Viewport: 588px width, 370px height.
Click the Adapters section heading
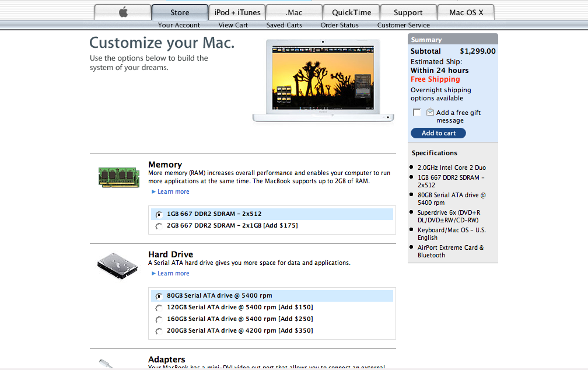coord(166,359)
